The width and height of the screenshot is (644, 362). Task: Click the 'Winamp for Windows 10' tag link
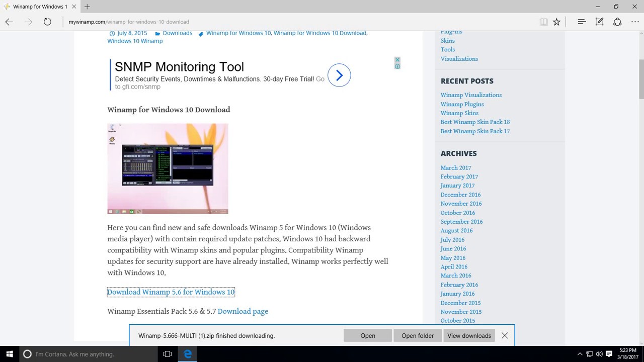tap(238, 33)
